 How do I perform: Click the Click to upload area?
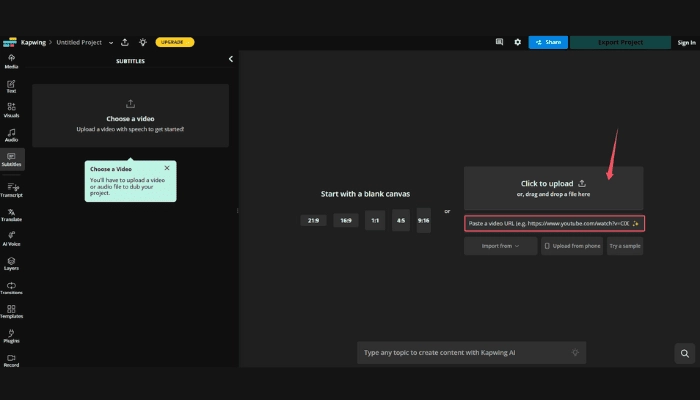coord(554,188)
